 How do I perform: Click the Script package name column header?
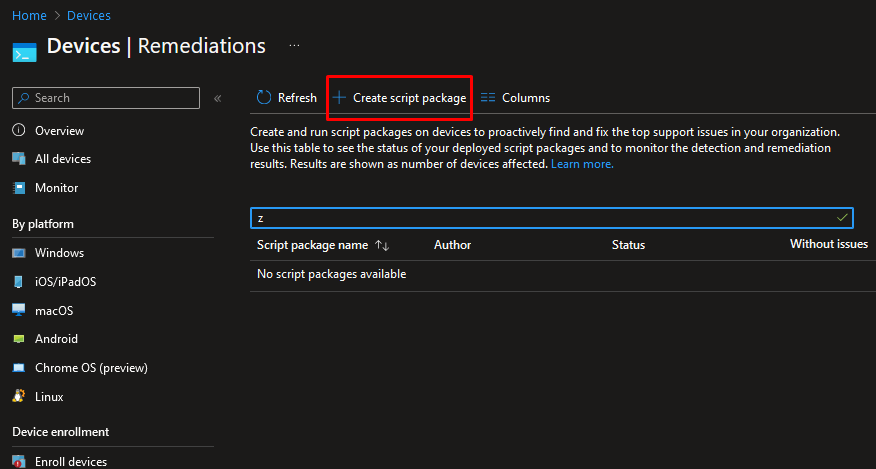312,245
